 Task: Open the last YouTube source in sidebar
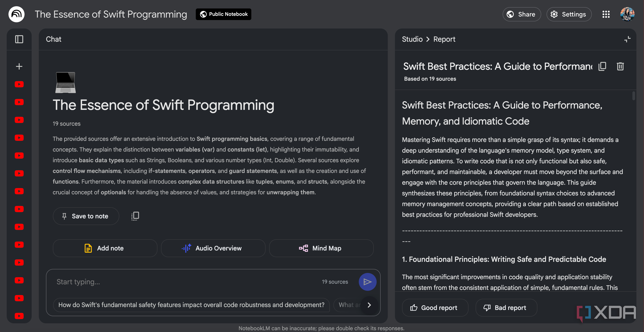point(19,316)
